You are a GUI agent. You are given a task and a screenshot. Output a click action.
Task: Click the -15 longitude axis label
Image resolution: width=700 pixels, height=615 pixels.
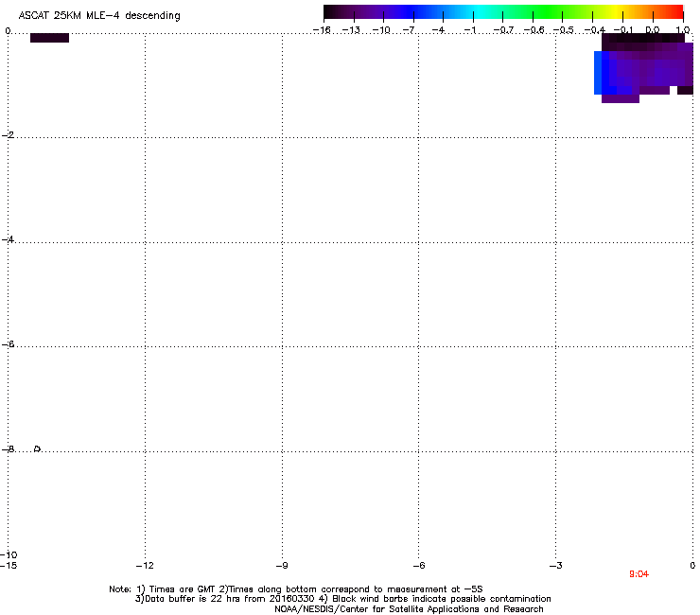pyautogui.click(x=9, y=566)
